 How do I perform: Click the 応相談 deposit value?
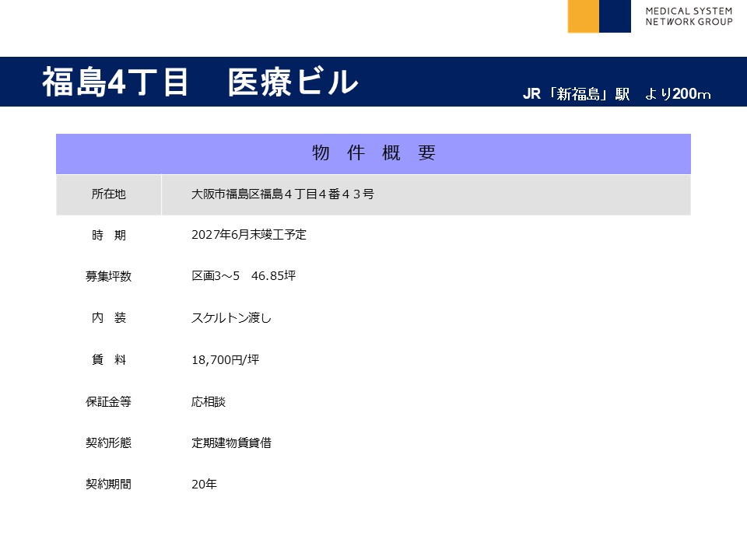(209, 402)
